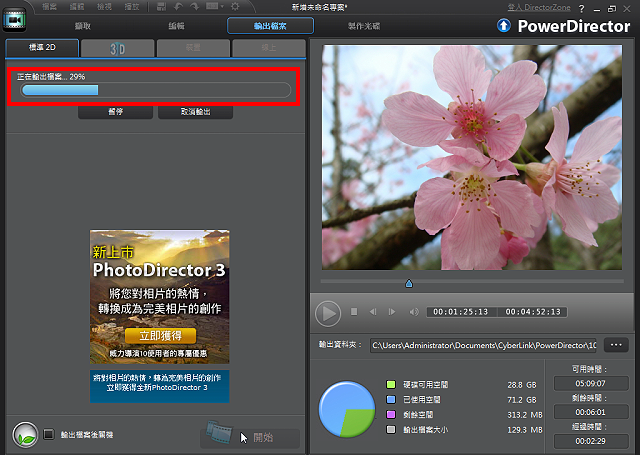Screen dimensions: 640x455
Task: Click the 登入 DirectorZone sign-in link
Action: [x=539, y=7]
